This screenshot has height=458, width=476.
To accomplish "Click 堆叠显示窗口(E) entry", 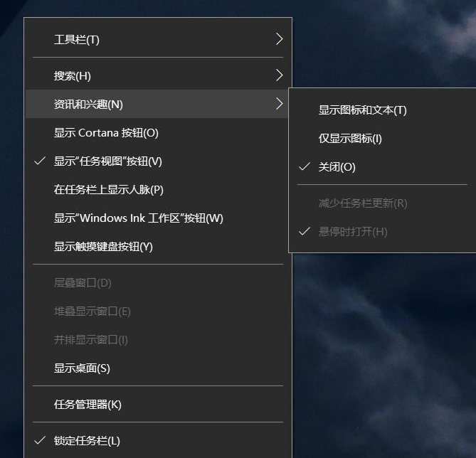I will point(92,311).
